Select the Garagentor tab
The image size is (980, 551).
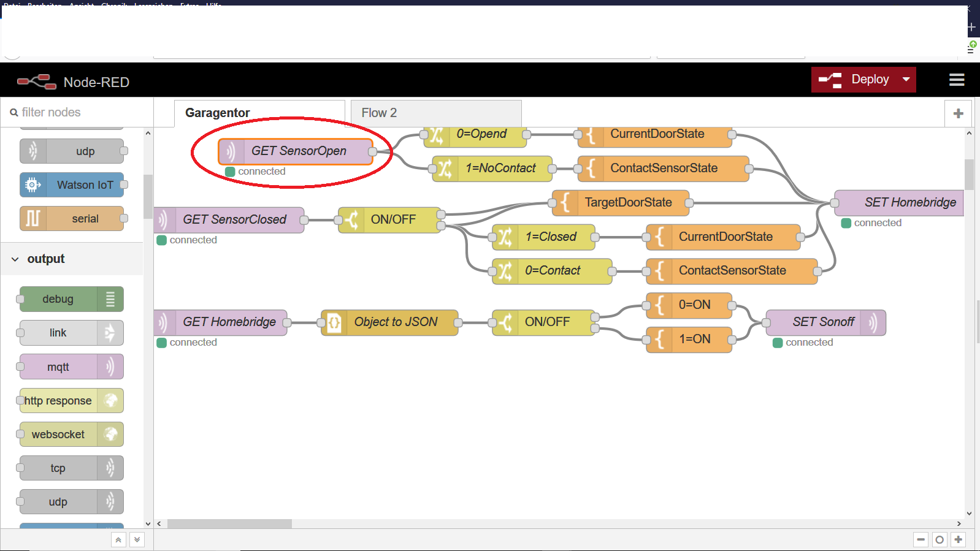pos(259,113)
